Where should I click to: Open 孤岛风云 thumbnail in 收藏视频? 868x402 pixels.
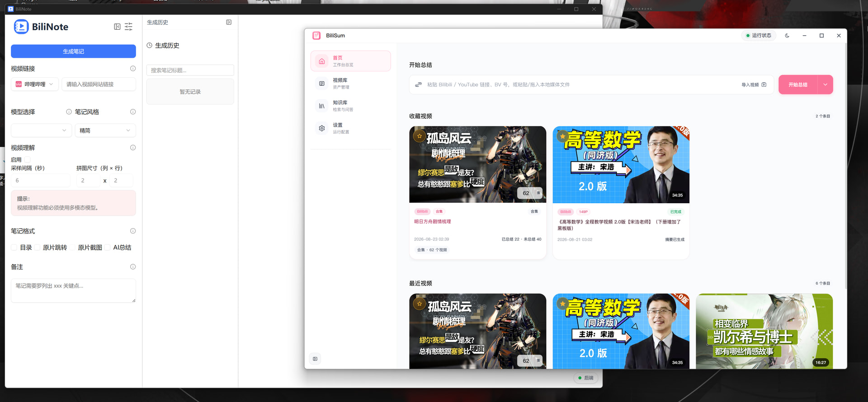[477, 164]
